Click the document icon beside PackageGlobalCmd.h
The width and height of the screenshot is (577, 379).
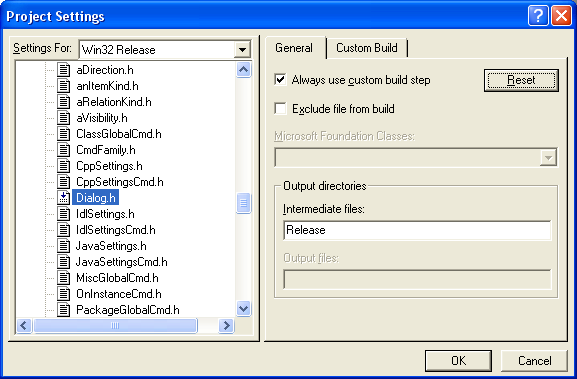coord(63,310)
